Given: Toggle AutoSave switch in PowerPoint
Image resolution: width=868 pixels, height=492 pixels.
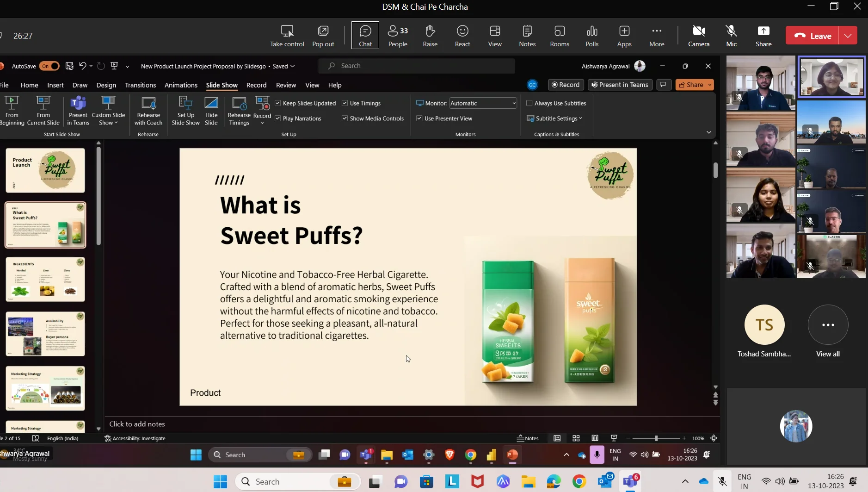Looking at the screenshot, I should pos(49,66).
